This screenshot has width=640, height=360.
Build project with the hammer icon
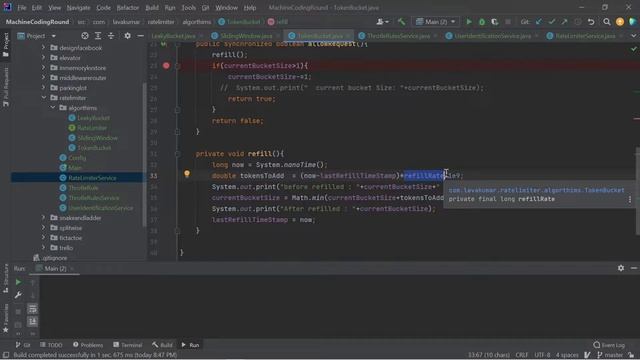pyautogui.click(x=402, y=22)
